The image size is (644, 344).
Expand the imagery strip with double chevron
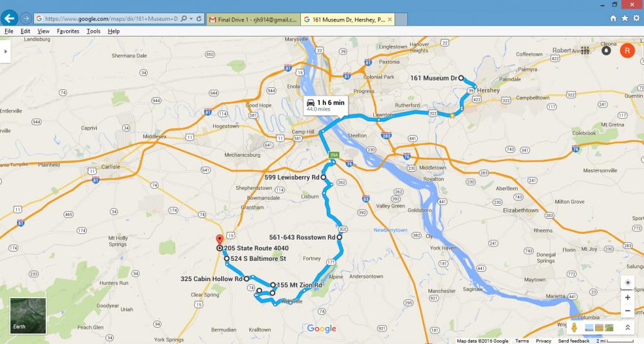click(628, 328)
